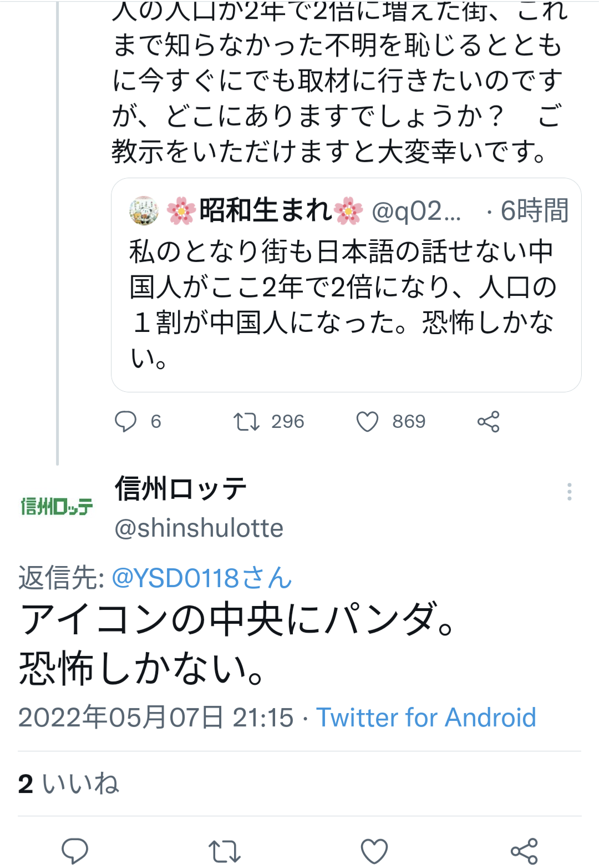Open the three-dot more options menu
Screen dimensions: 599x868
pyautogui.click(x=569, y=492)
